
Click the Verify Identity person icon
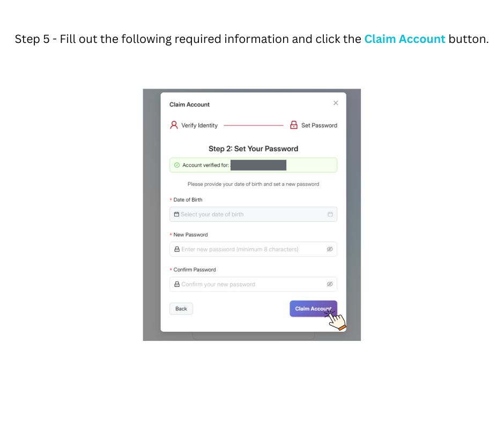click(x=174, y=125)
